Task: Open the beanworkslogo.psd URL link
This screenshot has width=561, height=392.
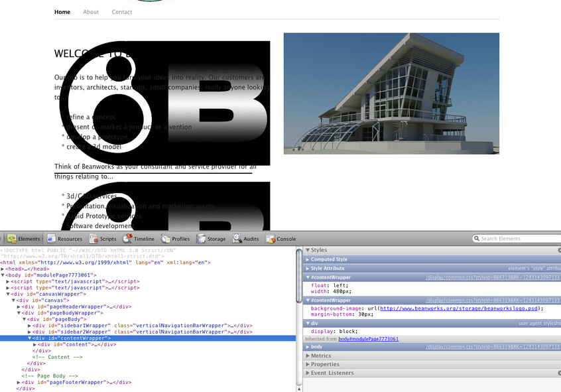Action: [459, 308]
